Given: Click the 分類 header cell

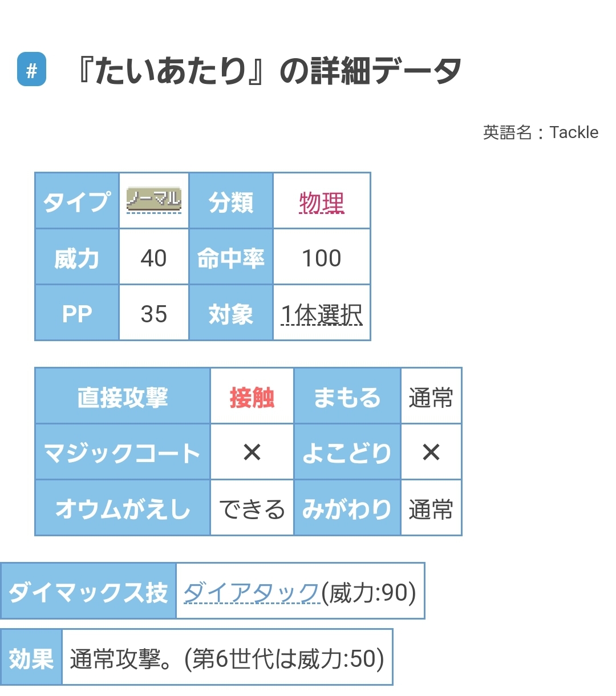Looking at the screenshot, I should click(231, 202).
